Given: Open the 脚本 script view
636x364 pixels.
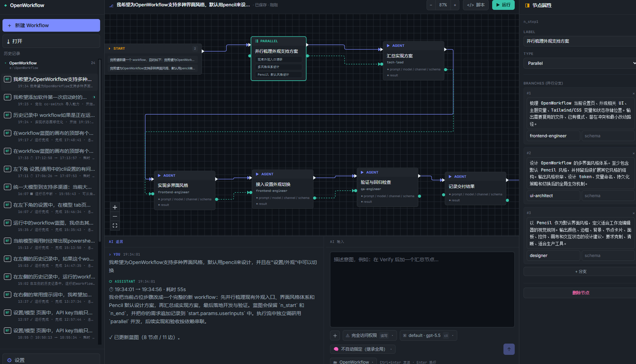Looking at the screenshot, I should point(476,5).
